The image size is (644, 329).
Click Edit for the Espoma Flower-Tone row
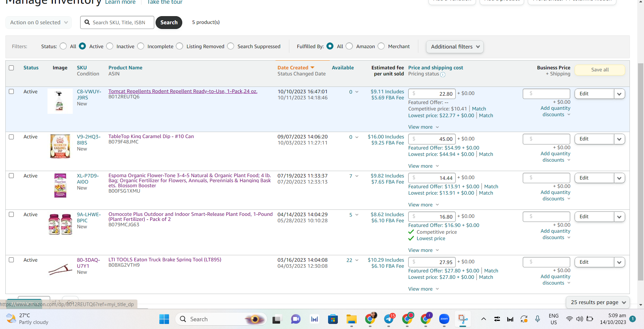594,178
